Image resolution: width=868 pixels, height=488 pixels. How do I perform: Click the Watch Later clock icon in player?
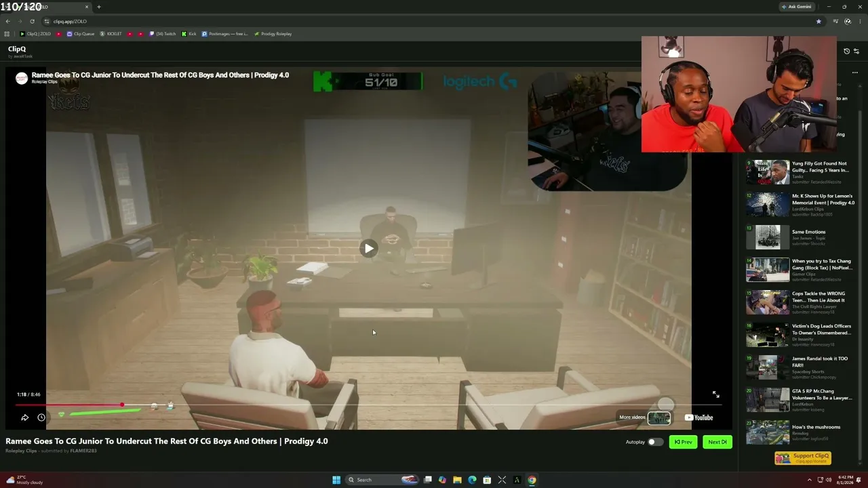click(x=41, y=418)
